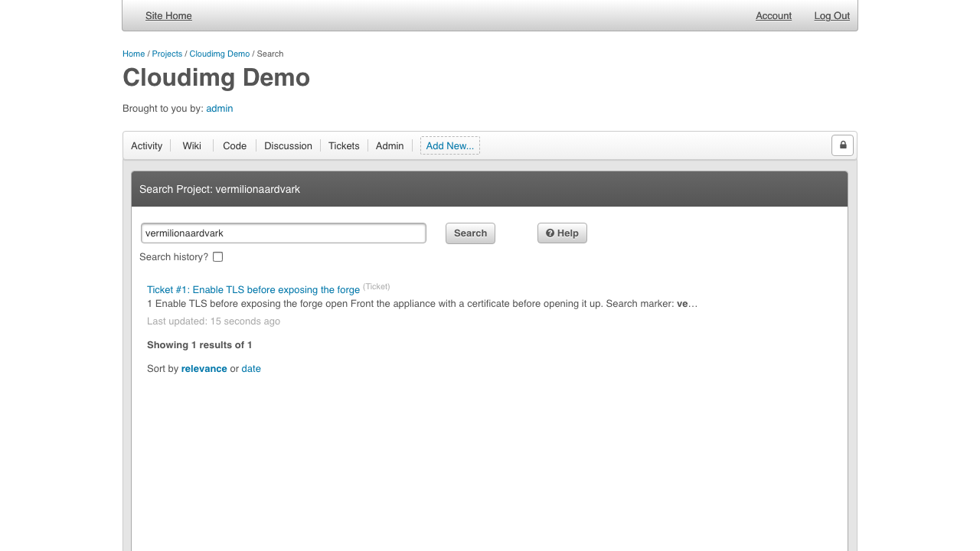Open the Account page
Image resolution: width=980 pixels, height=551 pixels.
click(x=773, y=15)
